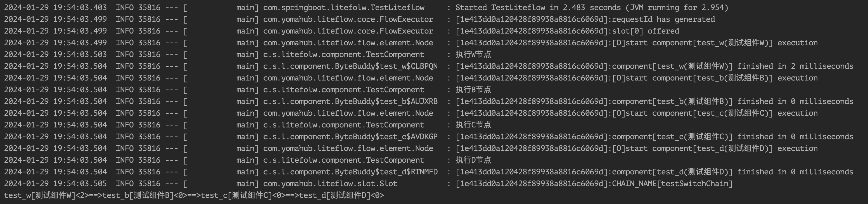
Task: Click the start component test_c execution line
Action: coord(637,113)
